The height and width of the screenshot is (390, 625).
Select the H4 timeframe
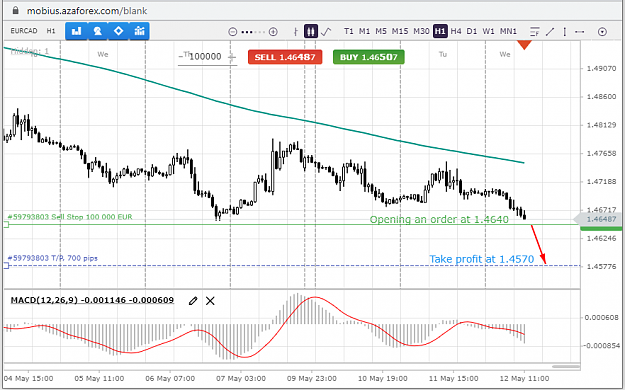(x=456, y=31)
